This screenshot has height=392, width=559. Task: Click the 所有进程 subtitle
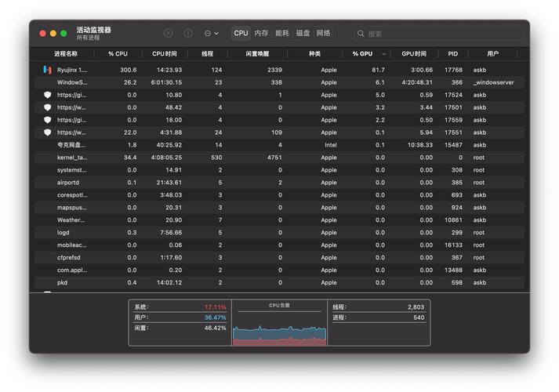click(x=88, y=38)
